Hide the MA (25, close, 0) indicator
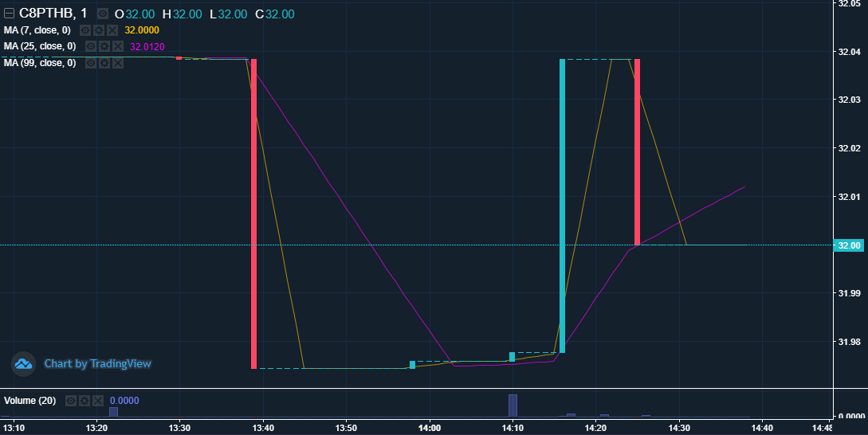 pos(92,46)
